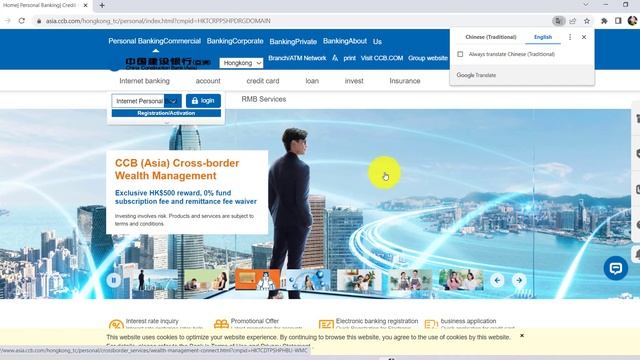Open the RMB Services link
The image size is (640, 360).
click(264, 99)
